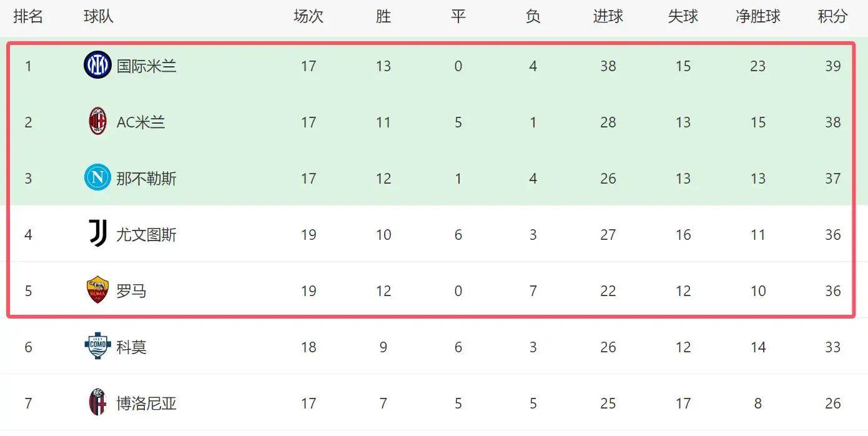Image resolution: width=868 pixels, height=436 pixels.
Task: Click Inter Milan's 39 points cell
Action: click(832, 66)
